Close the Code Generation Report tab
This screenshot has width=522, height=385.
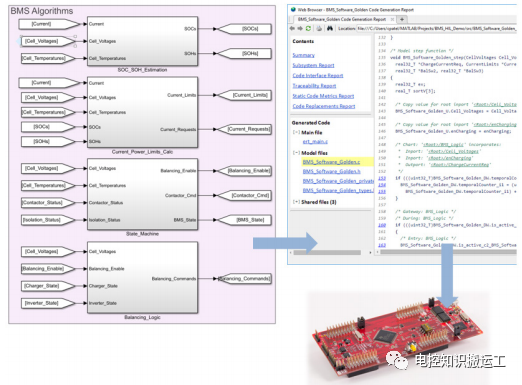(x=392, y=19)
